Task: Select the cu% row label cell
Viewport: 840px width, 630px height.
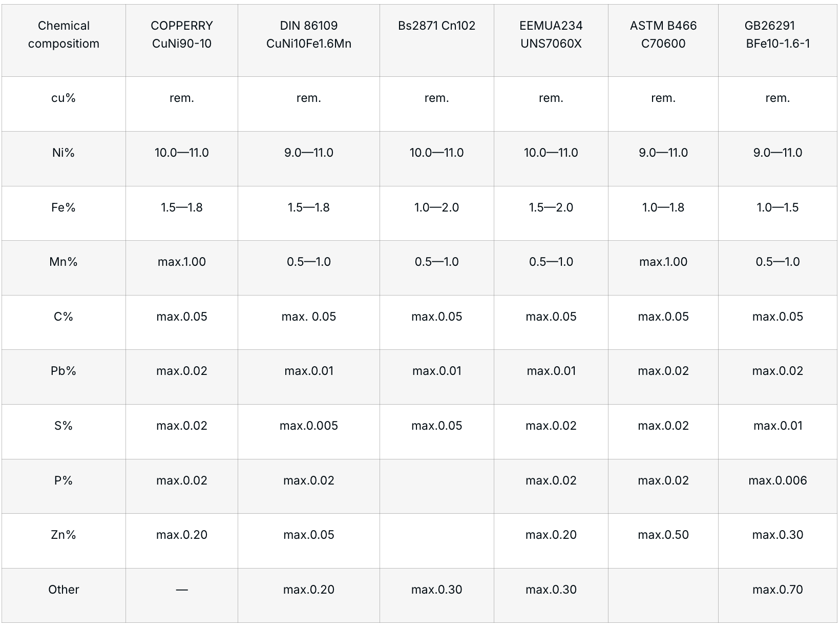Action: (64, 98)
